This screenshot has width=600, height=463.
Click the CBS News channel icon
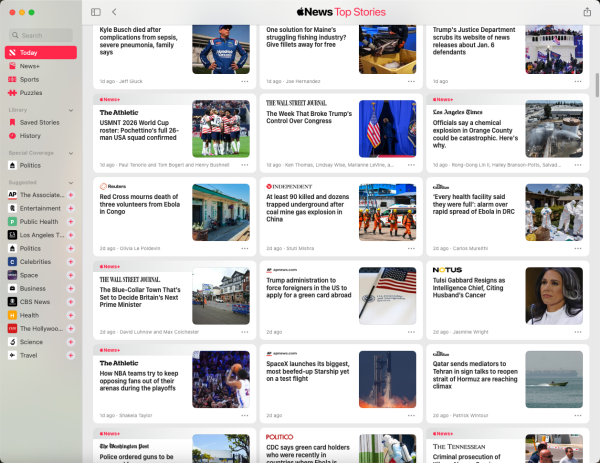pos(12,302)
